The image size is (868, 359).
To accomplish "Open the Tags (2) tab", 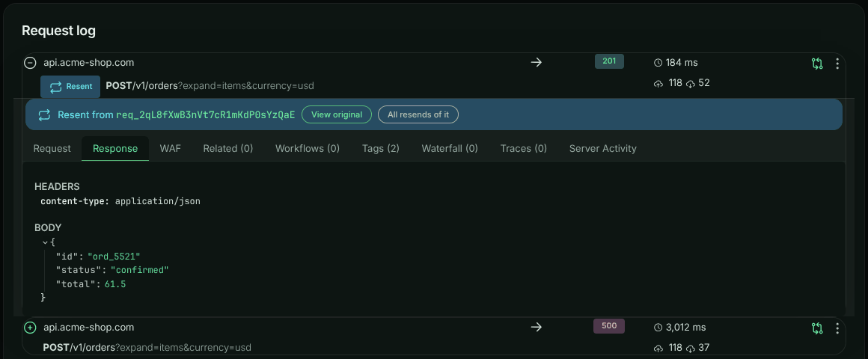I will click(381, 148).
